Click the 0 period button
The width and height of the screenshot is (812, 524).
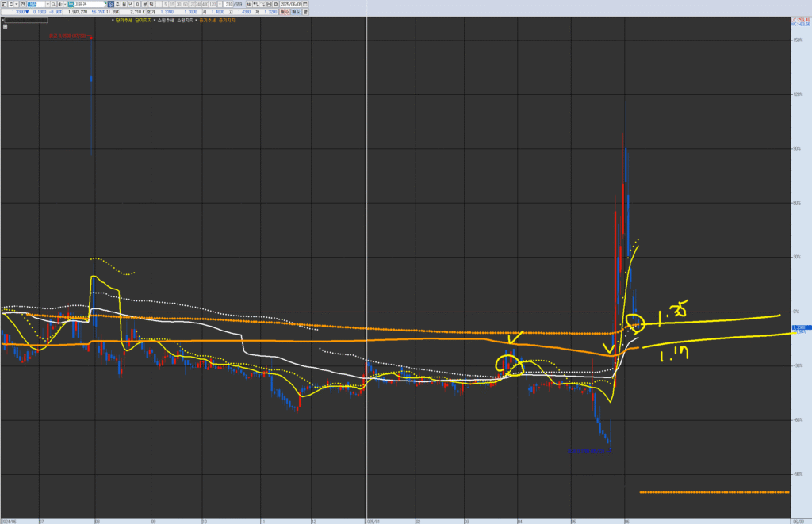pyautogui.click(x=137, y=4)
